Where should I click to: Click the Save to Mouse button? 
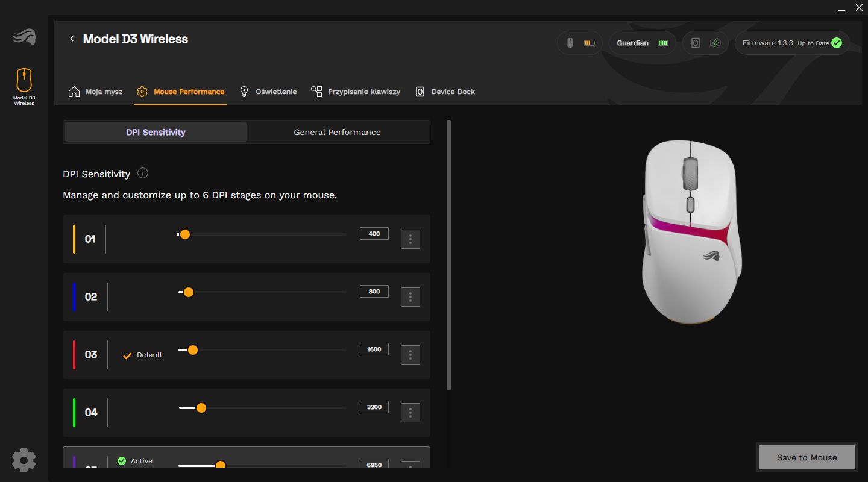pyautogui.click(x=807, y=457)
